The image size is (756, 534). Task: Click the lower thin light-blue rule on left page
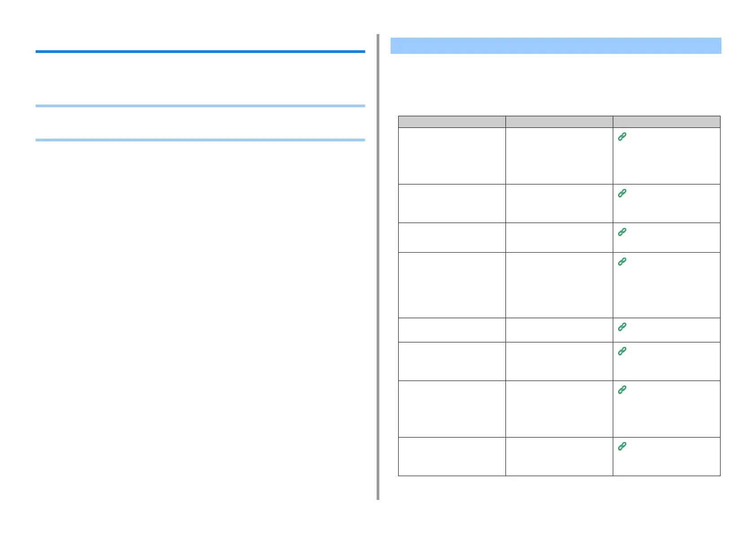point(200,140)
